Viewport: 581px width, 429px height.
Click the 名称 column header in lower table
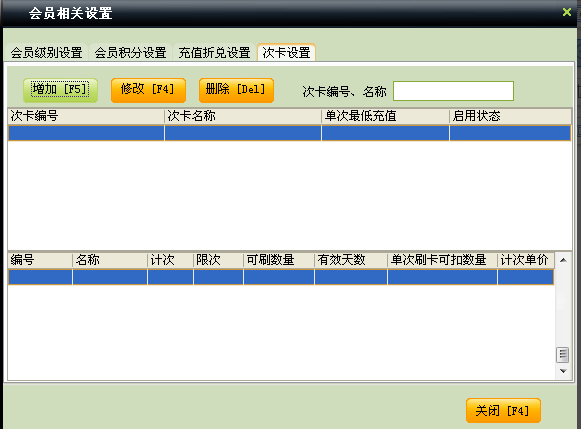pyautogui.click(x=110, y=260)
